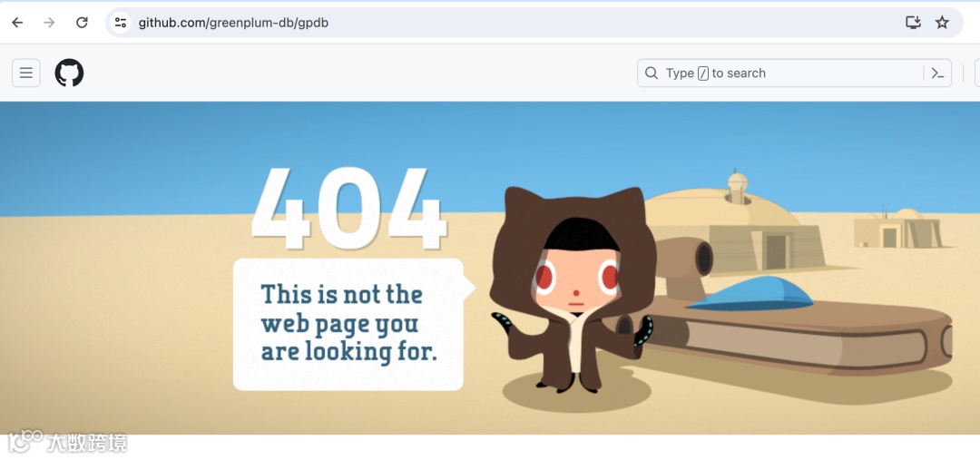Click the large 404 heading
The width and height of the screenshot is (980, 460).
click(349, 209)
